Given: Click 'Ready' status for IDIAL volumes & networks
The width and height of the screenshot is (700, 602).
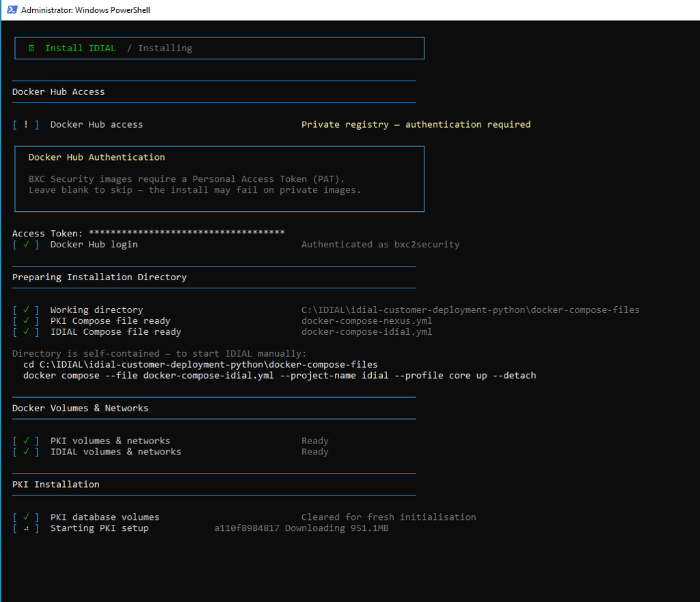Looking at the screenshot, I should click(315, 452).
